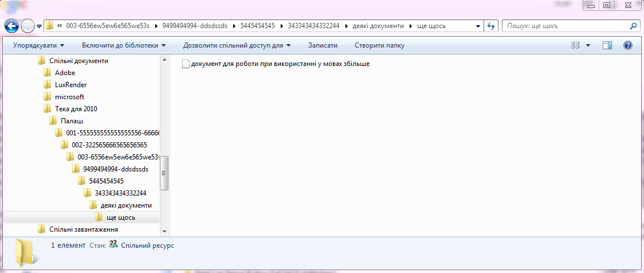Viewport: 644px width, 273px height.
Task: Click the Forward navigation arrow button
Action: pyautogui.click(x=28, y=26)
